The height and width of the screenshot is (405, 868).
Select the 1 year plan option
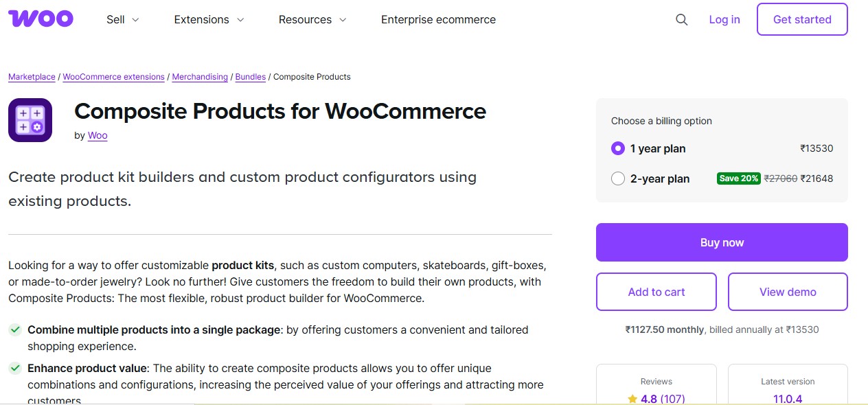pos(618,148)
